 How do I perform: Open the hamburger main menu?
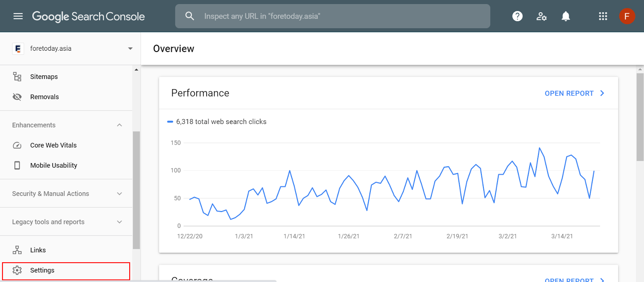18,16
